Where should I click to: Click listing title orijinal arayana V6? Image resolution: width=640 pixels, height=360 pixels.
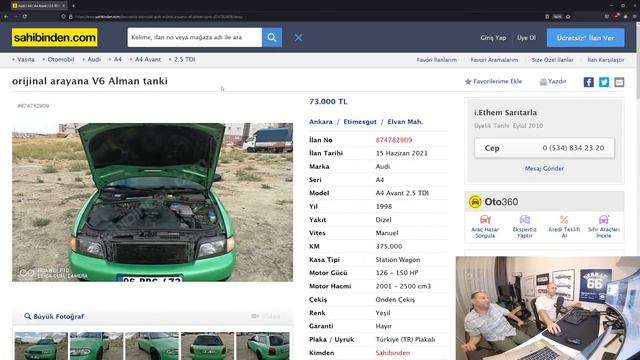pos(90,81)
